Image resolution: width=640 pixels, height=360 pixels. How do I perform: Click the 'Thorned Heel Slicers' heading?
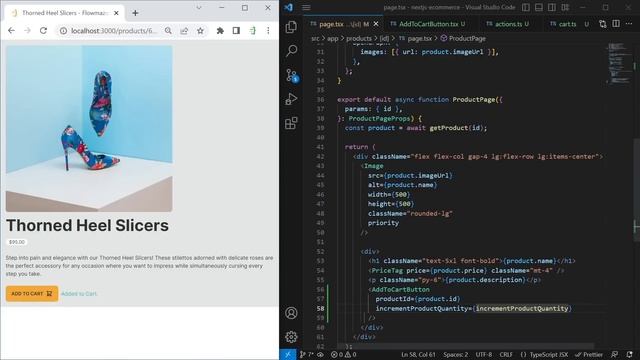tap(87, 225)
